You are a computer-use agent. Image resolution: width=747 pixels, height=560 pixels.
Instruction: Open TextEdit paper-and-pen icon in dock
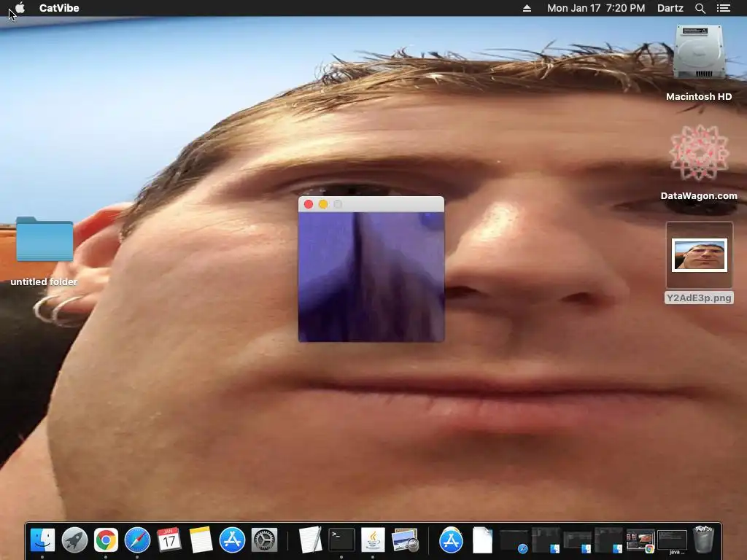310,540
